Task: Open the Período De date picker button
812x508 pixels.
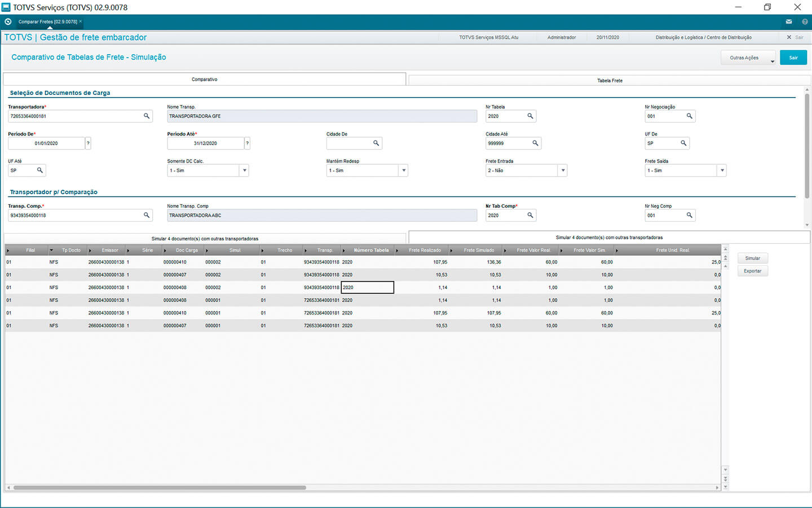Action: (x=88, y=143)
